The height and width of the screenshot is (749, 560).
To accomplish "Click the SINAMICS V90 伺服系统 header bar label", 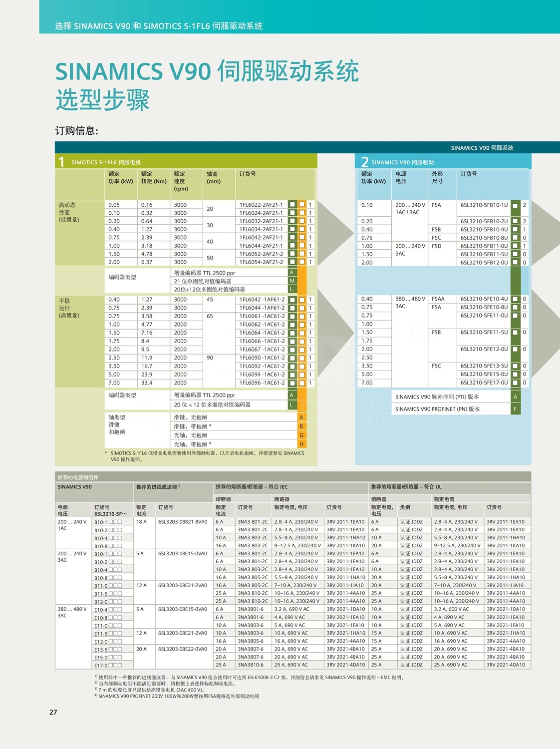I will (x=482, y=148).
